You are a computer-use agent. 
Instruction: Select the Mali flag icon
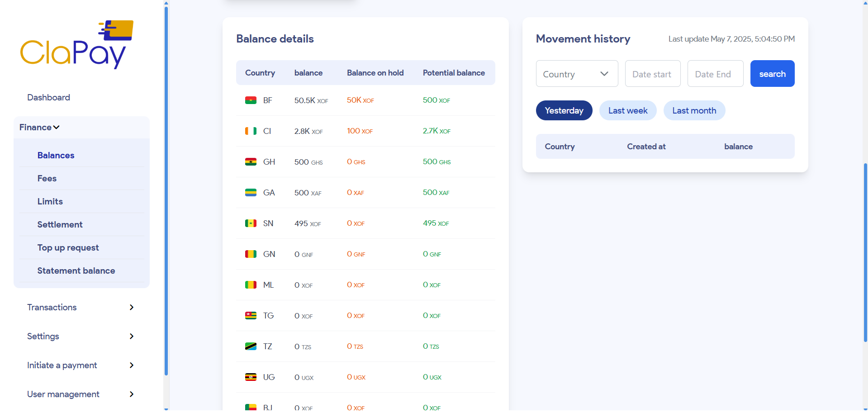click(251, 285)
